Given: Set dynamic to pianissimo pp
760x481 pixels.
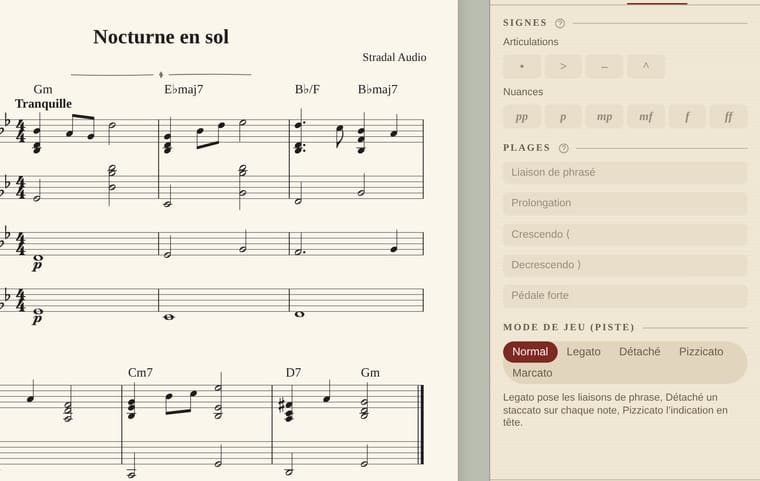Looking at the screenshot, I should click(x=522, y=117).
